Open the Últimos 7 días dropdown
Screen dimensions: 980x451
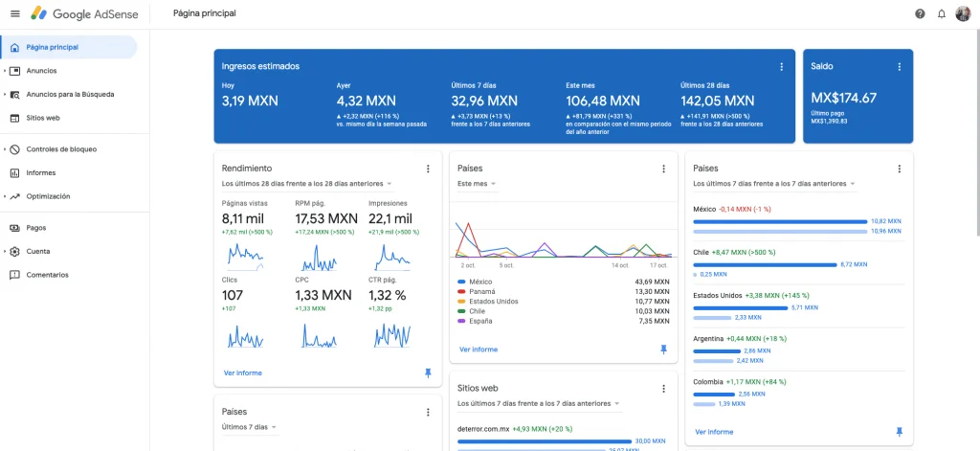coord(250,427)
